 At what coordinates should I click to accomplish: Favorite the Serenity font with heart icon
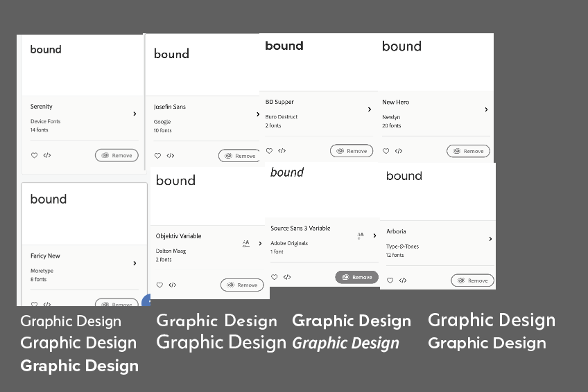point(34,155)
